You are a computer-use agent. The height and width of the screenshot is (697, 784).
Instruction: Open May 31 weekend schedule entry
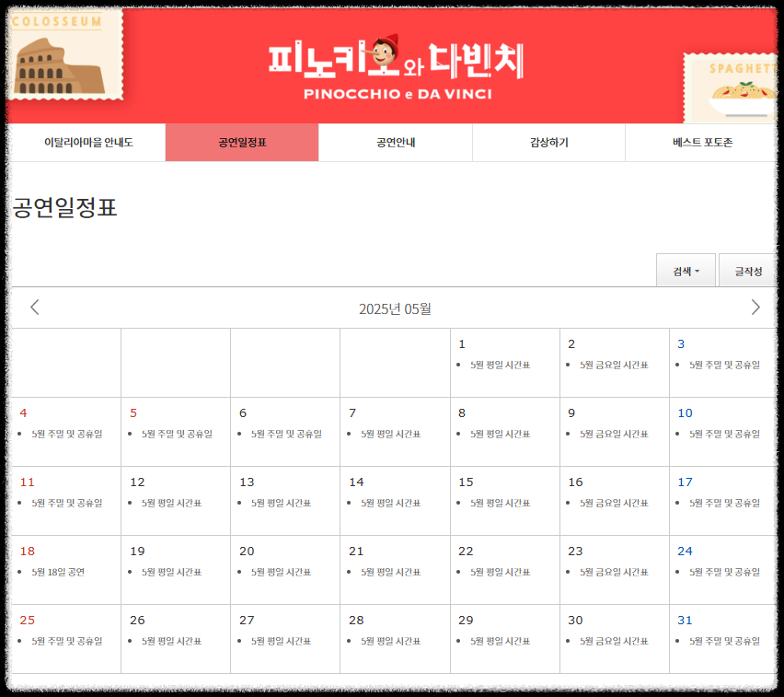[x=724, y=641]
